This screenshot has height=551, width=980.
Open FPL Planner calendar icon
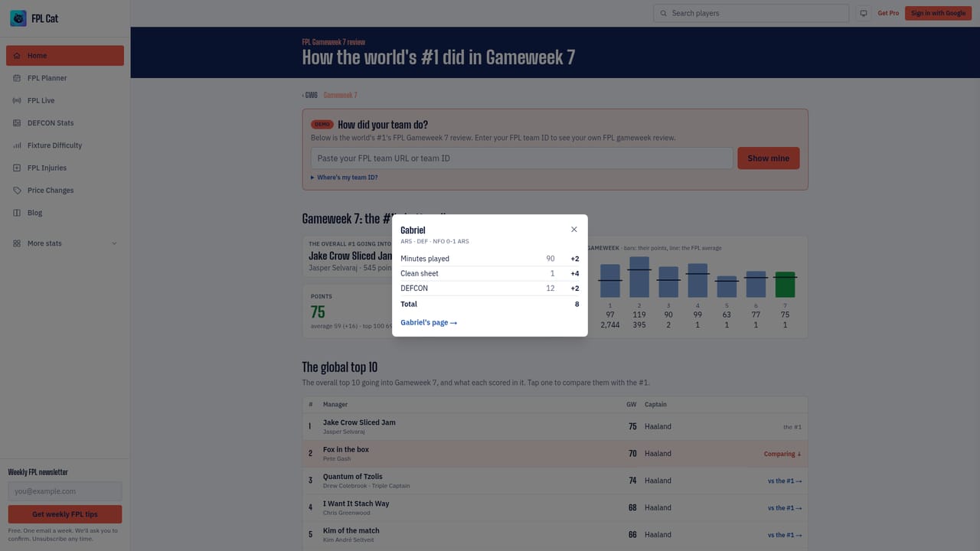[17, 78]
